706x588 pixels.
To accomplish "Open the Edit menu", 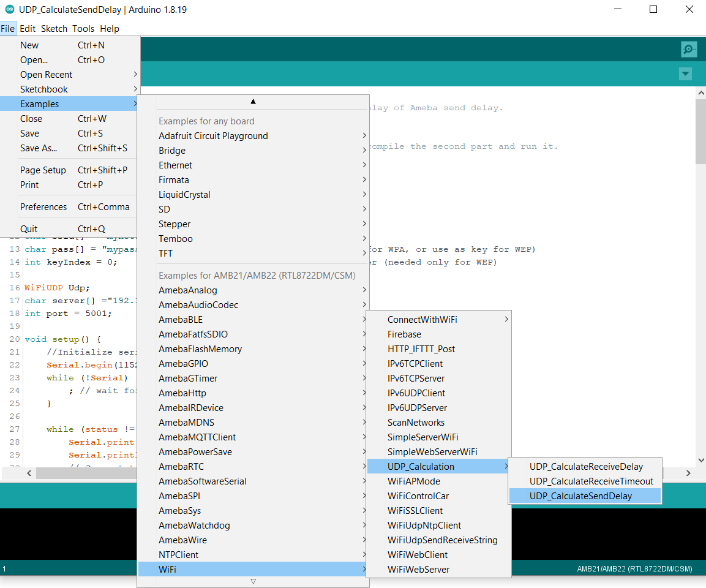I will point(28,28).
